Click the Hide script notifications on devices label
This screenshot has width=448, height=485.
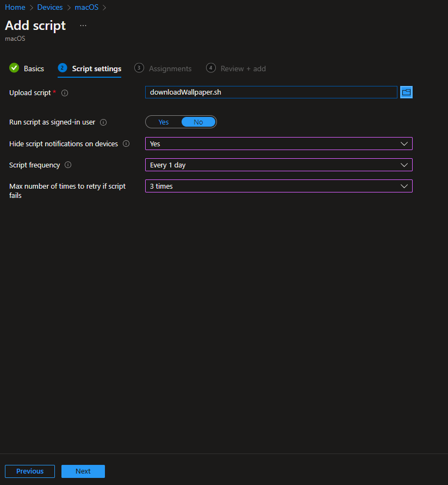coord(64,144)
